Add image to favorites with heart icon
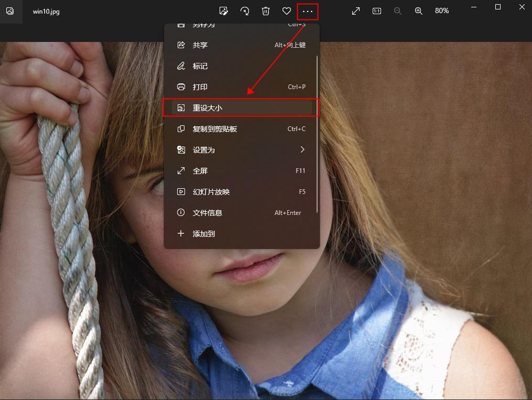Image resolution: width=532 pixels, height=400 pixels. point(286,11)
